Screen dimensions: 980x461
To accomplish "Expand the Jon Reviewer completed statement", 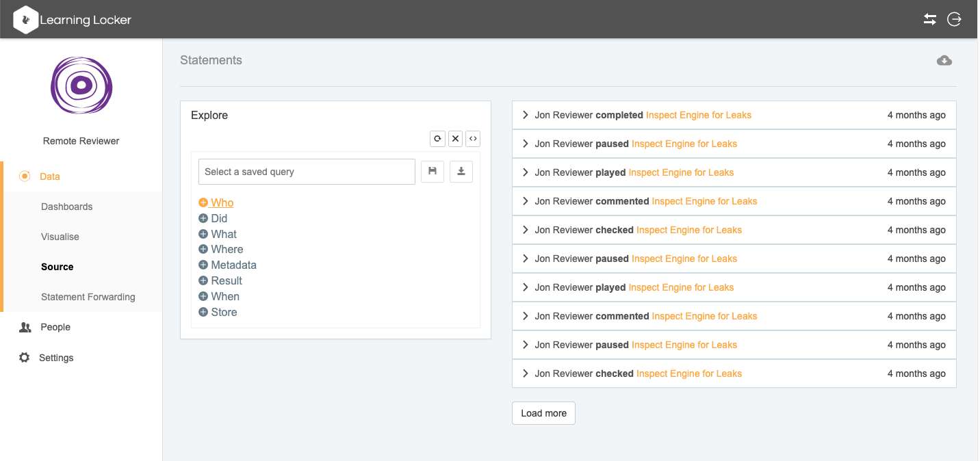I will 526,115.
